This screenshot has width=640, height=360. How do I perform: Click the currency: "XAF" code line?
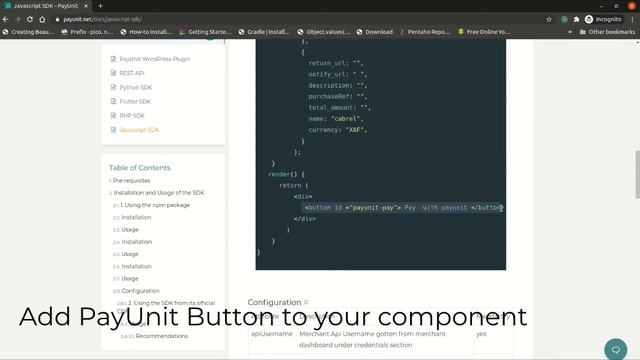338,130
